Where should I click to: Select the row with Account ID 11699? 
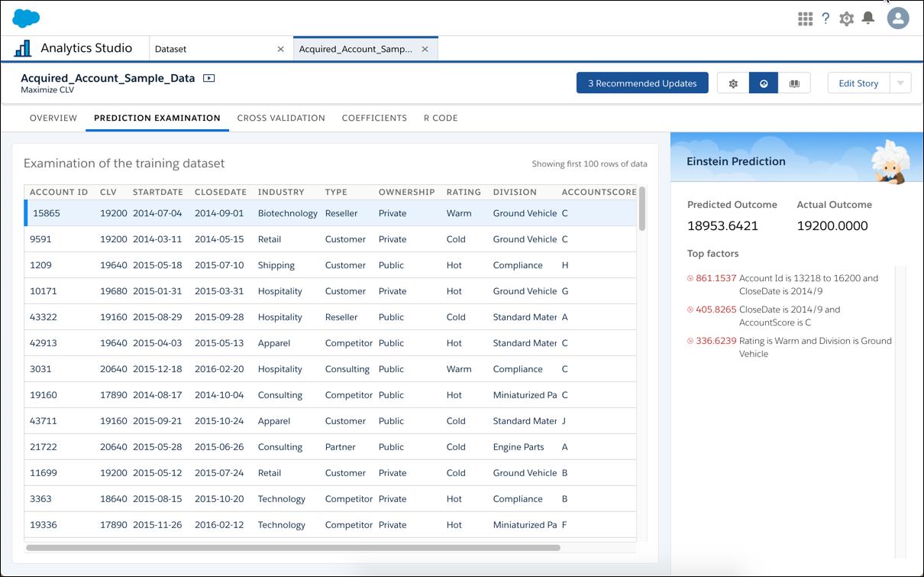(331, 473)
